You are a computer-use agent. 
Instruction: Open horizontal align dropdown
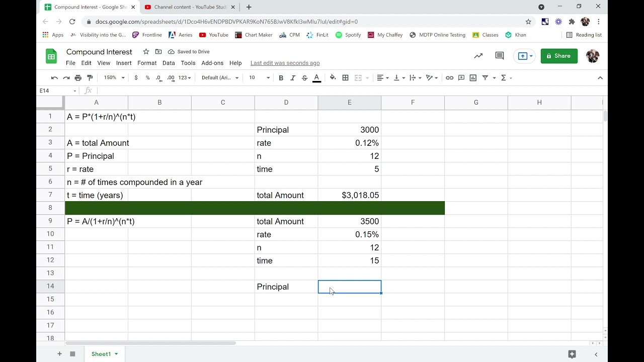383,77
